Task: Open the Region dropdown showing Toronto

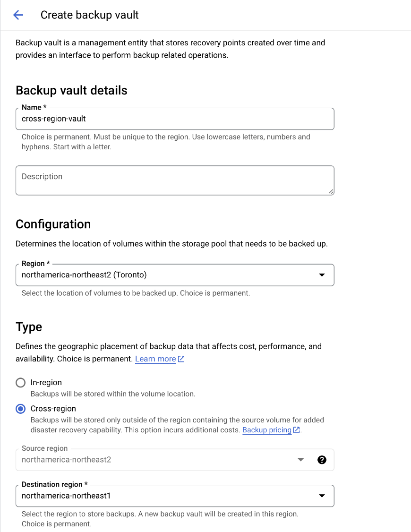Action: pyautogui.click(x=175, y=275)
